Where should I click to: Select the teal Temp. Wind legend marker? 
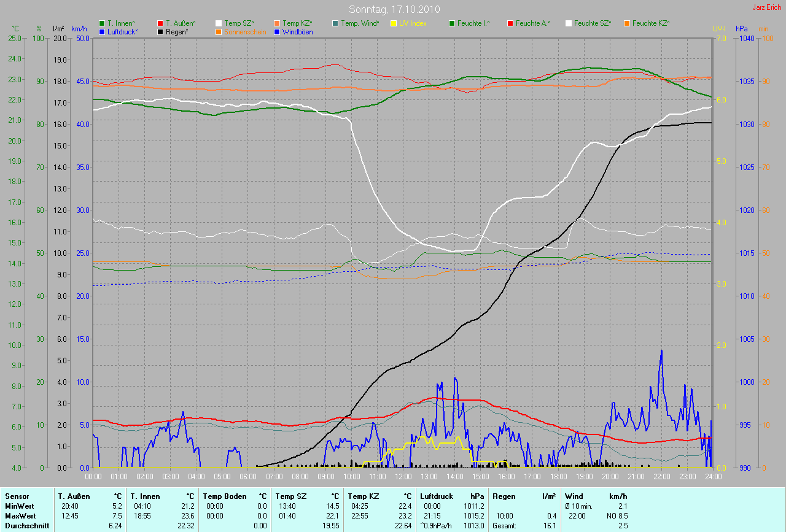click(x=336, y=23)
